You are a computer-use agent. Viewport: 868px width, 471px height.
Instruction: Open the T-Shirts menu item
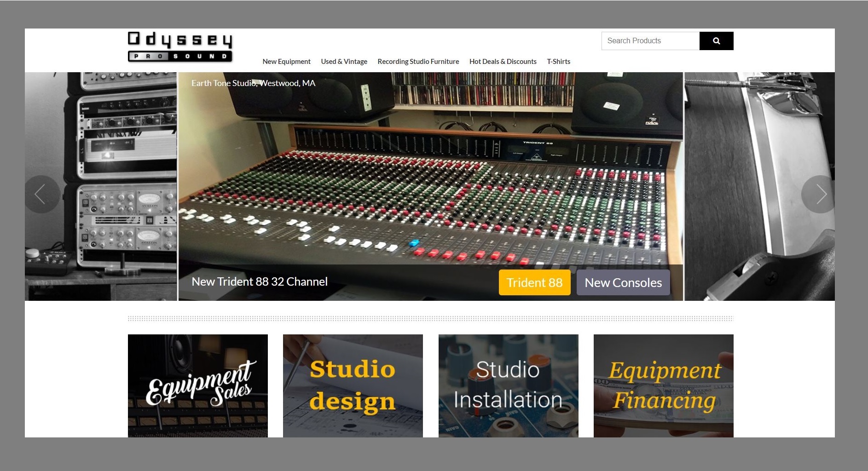tap(558, 62)
